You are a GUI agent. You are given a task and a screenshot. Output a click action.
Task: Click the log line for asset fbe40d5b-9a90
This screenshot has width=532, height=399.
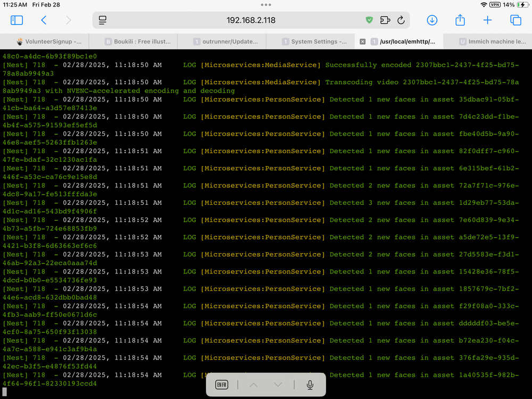point(261,138)
